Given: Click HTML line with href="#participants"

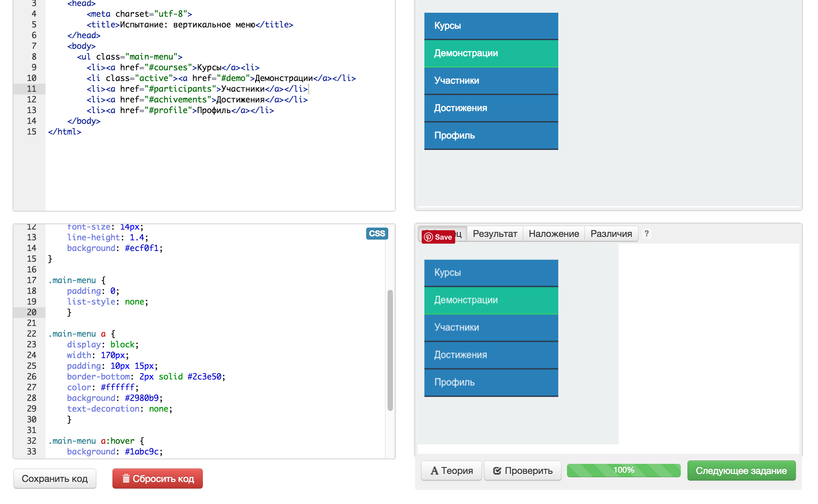Looking at the screenshot, I should point(197,89).
